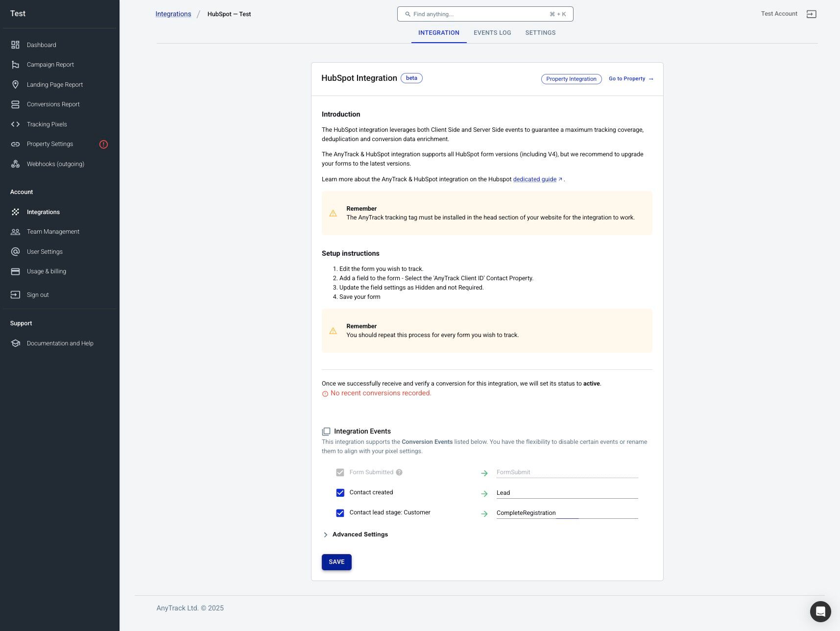Switch to the INTEGRATION tab
Viewport: 840px width, 631px height.
[439, 33]
